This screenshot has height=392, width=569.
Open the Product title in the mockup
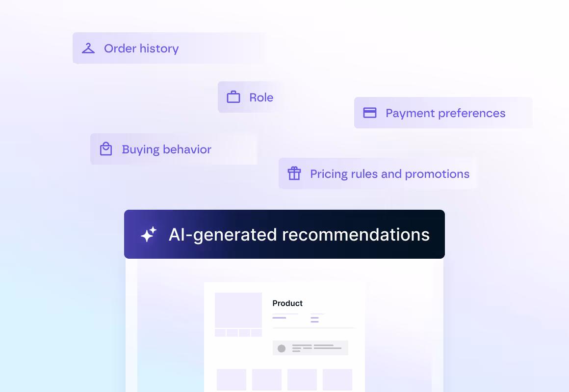click(x=287, y=303)
